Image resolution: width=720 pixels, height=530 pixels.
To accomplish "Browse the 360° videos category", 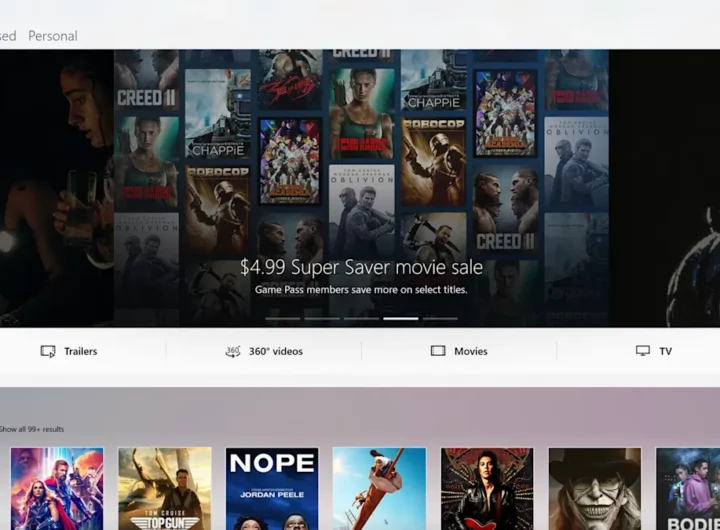I will click(264, 351).
